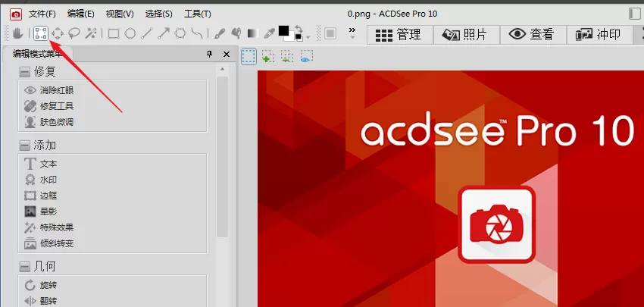Choose add to selection mode
The image size is (644, 307).
(267, 56)
